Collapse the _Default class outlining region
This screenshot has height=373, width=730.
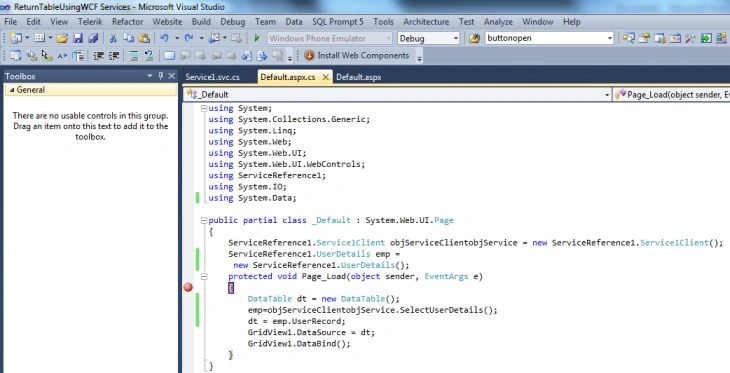tap(203, 220)
